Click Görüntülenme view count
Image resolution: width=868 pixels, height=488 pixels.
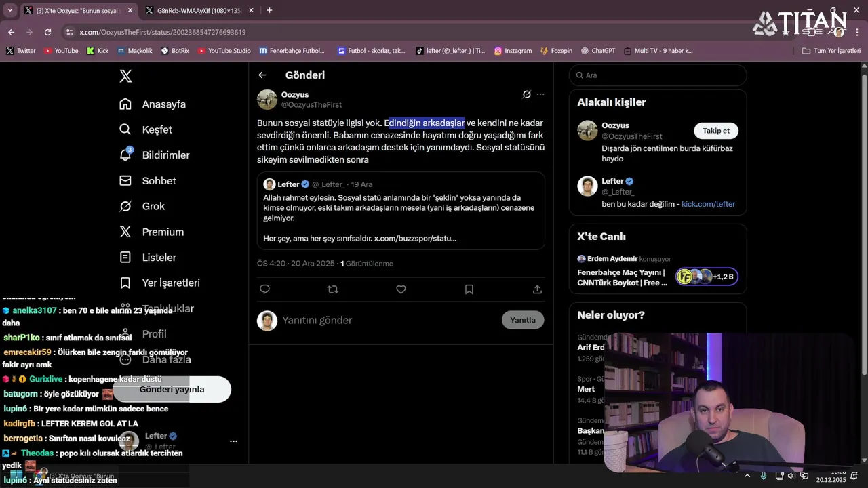367,264
